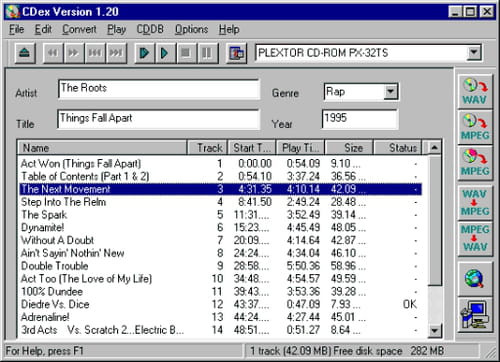Click the stop playback button
The image size is (500, 362).
click(x=186, y=53)
